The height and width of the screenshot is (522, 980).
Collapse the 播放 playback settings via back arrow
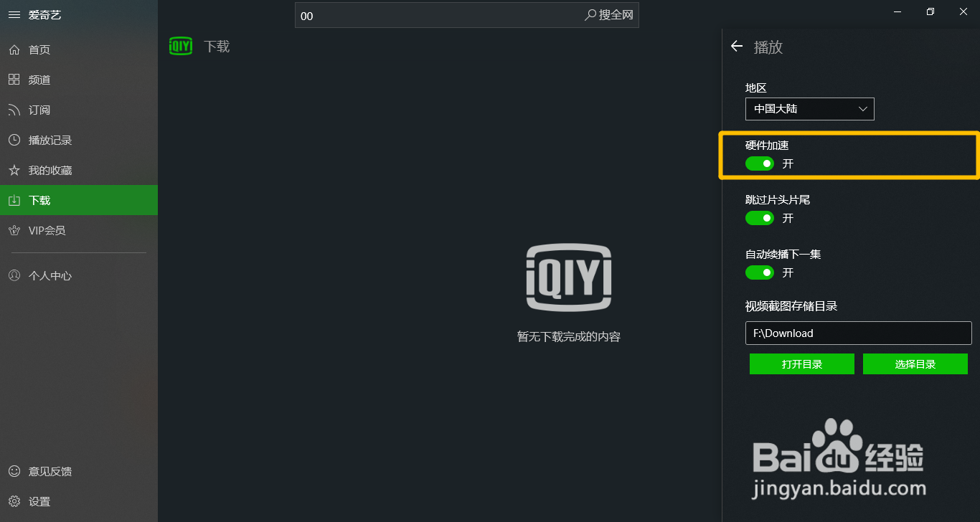tap(736, 46)
